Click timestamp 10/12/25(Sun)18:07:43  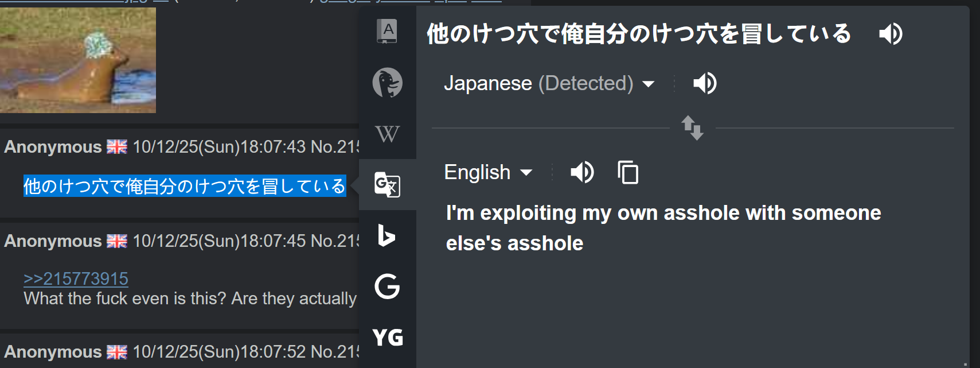(x=220, y=147)
